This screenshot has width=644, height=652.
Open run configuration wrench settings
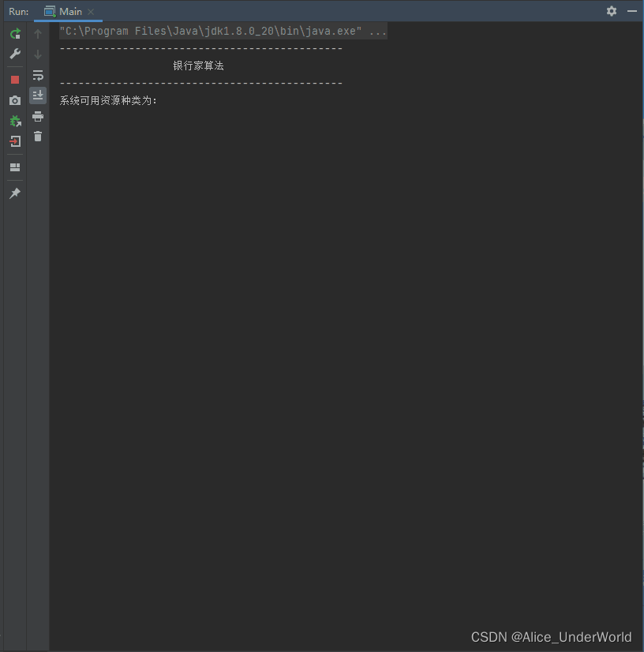pyautogui.click(x=15, y=54)
